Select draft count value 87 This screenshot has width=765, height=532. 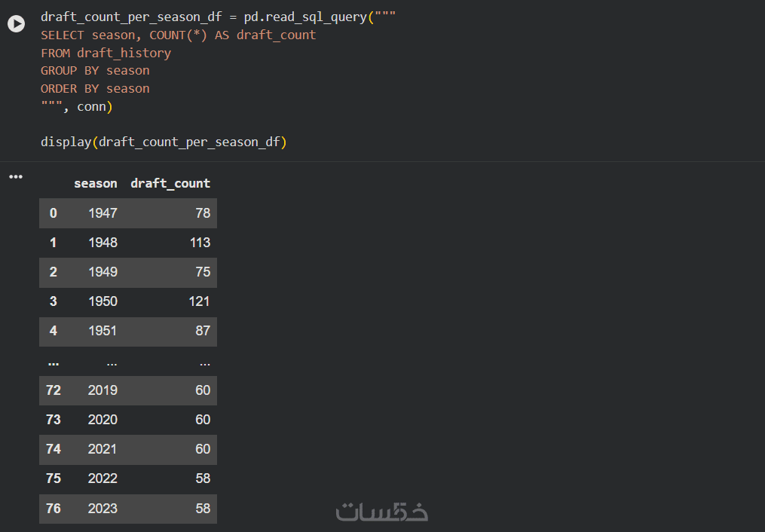(x=203, y=331)
